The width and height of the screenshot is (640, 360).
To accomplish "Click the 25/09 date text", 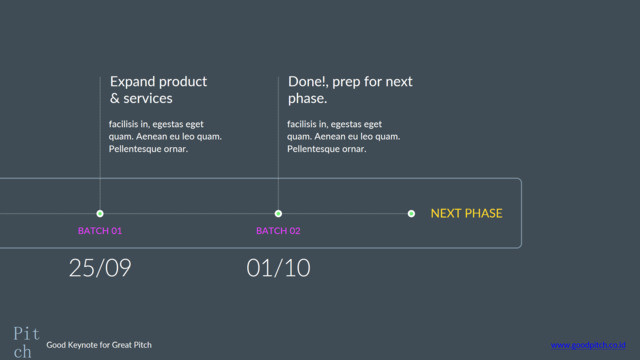I will [x=100, y=268].
